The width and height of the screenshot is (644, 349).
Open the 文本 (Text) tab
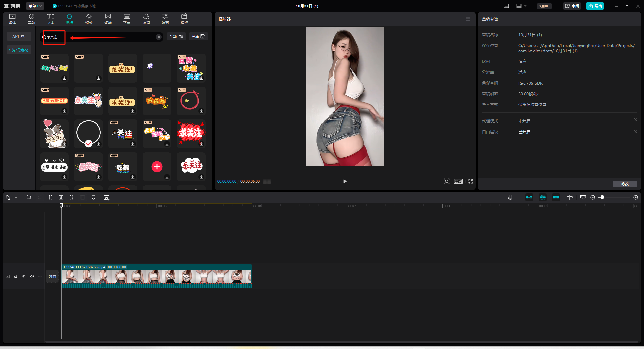pos(51,19)
